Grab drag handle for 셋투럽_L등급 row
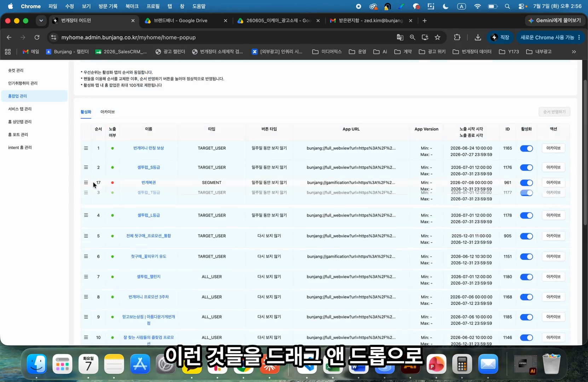The image size is (588, 382). 86,215
